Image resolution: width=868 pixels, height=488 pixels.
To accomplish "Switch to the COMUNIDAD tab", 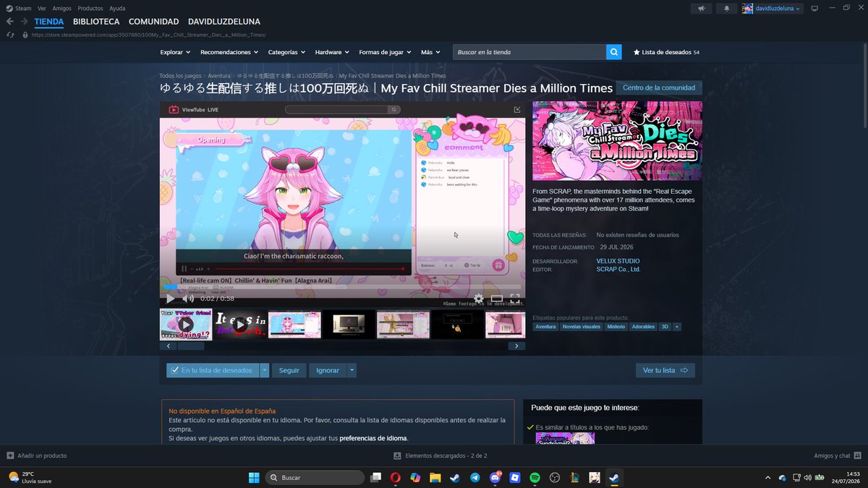I will coord(154,22).
